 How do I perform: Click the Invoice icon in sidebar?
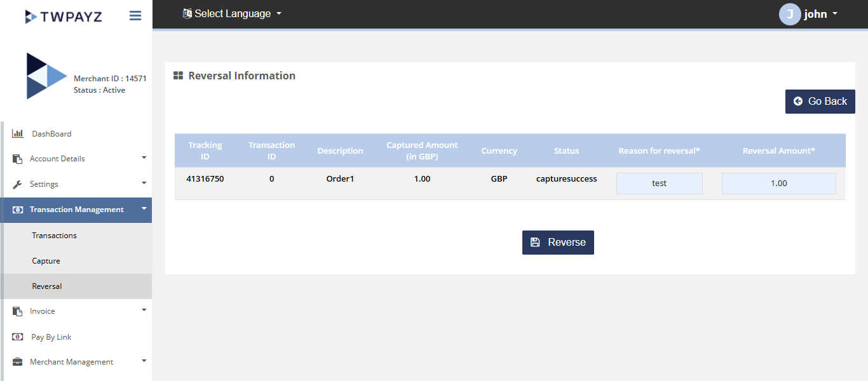[x=18, y=311]
